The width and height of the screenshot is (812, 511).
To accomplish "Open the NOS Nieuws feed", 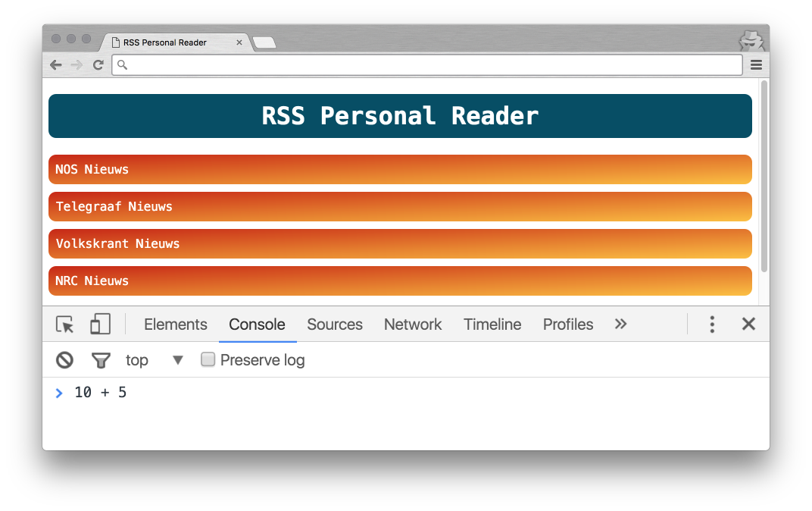I will [x=400, y=170].
